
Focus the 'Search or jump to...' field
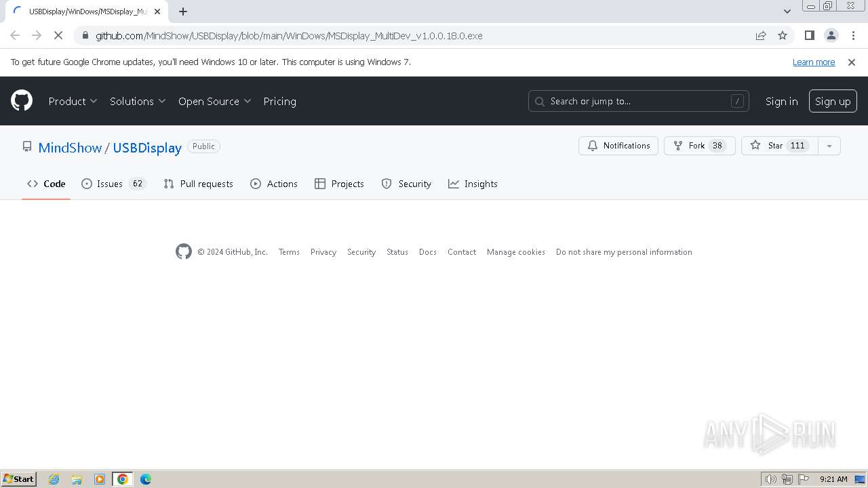638,101
